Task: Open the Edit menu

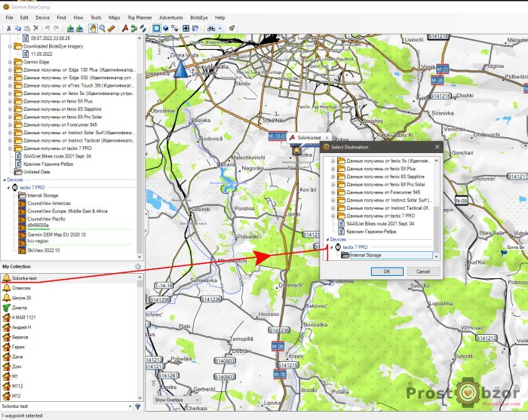Action: tap(24, 17)
